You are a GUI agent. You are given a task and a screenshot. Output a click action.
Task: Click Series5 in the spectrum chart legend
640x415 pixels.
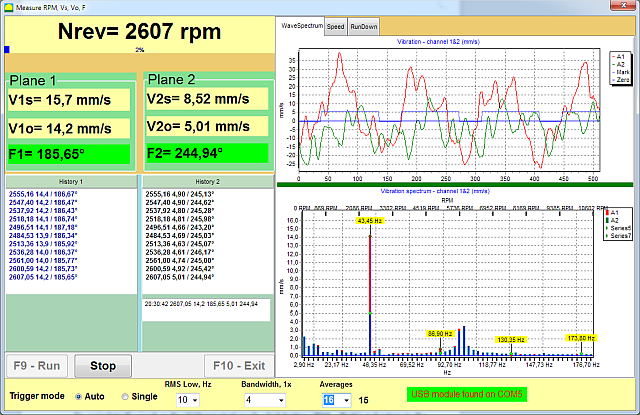620,228
